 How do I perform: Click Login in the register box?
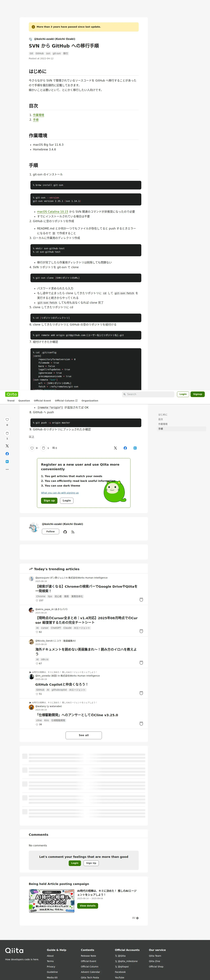[x=67, y=501]
